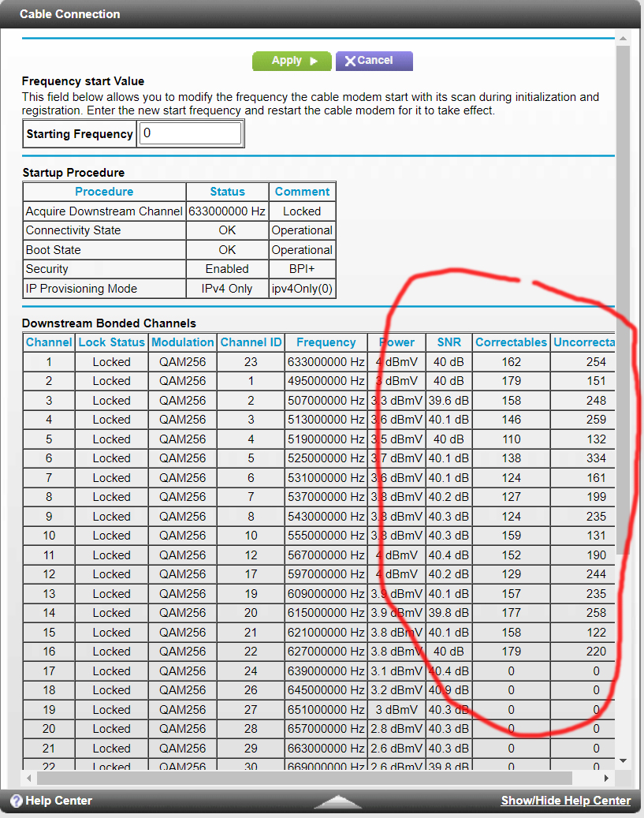Click inside the Starting Frequency input field
This screenshot has width=644, height=818.
tap(190, 133)
